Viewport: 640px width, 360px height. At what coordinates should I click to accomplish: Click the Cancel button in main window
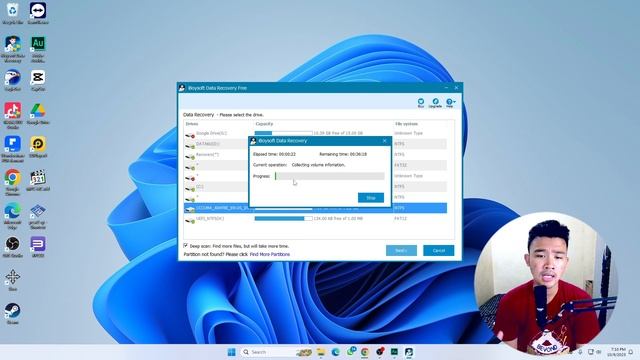438,250
